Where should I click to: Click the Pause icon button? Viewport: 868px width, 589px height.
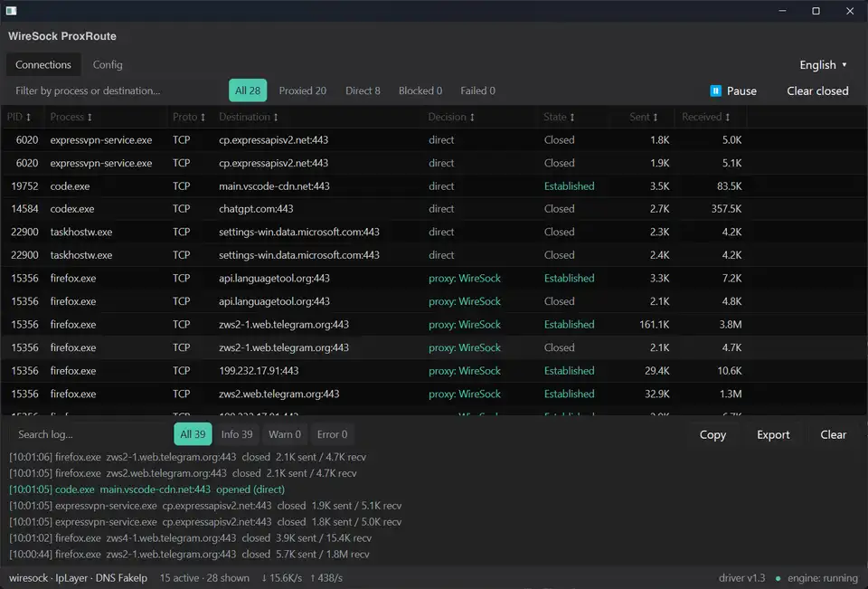pyautogui.click(x=715, y=90)
